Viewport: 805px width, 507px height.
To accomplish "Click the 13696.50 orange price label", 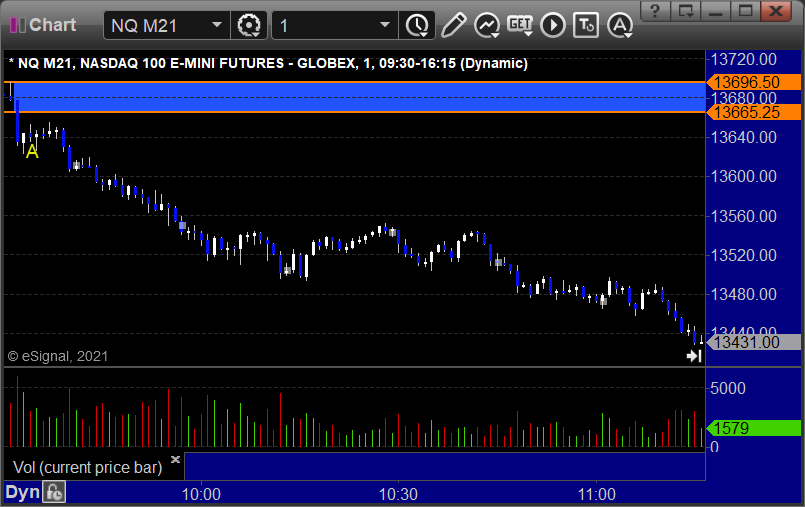I will click(x=754, y=82).
